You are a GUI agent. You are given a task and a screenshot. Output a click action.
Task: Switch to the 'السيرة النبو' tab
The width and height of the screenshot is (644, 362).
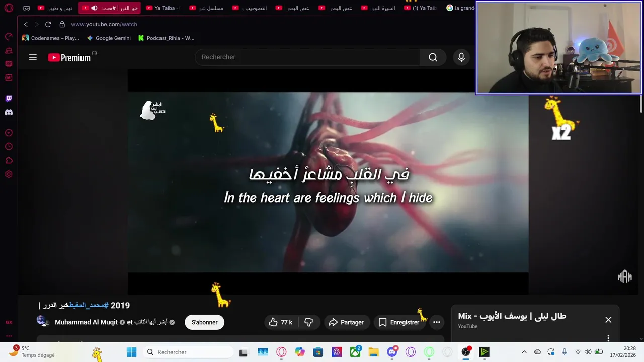[379, 8]
